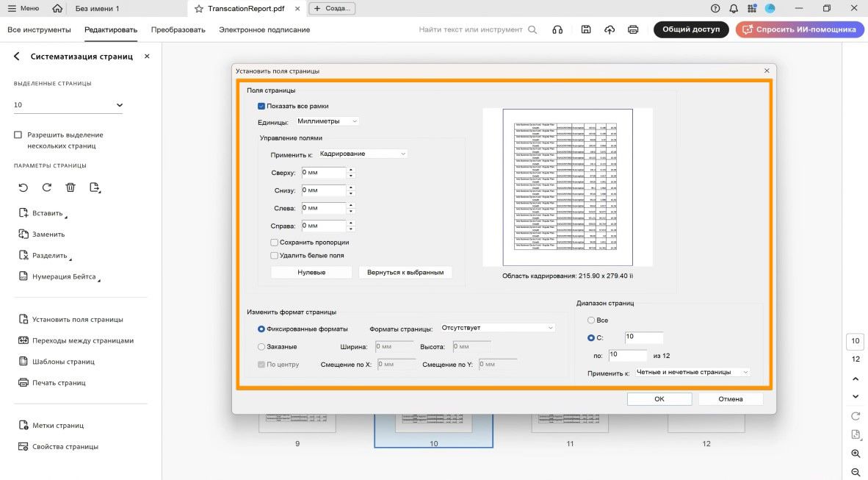Click the С: start page field
The width and height of the screenshot is (868, 480).
(644, 337)
